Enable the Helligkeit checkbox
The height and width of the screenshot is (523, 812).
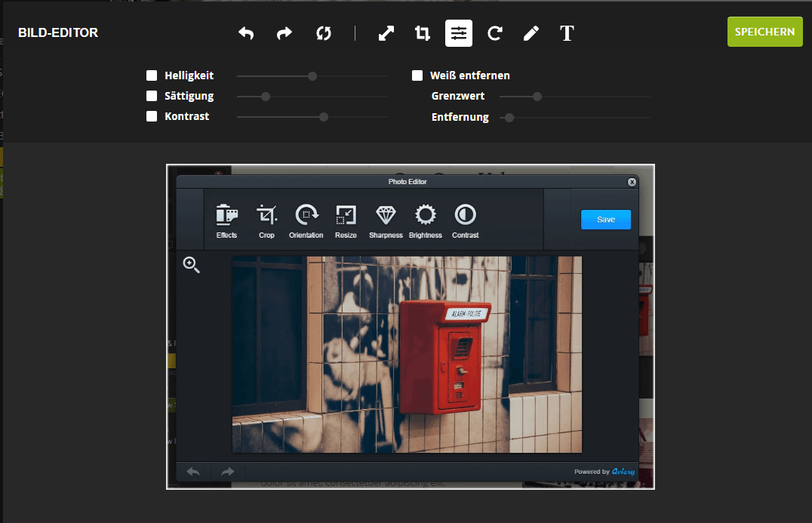point(152,75)
